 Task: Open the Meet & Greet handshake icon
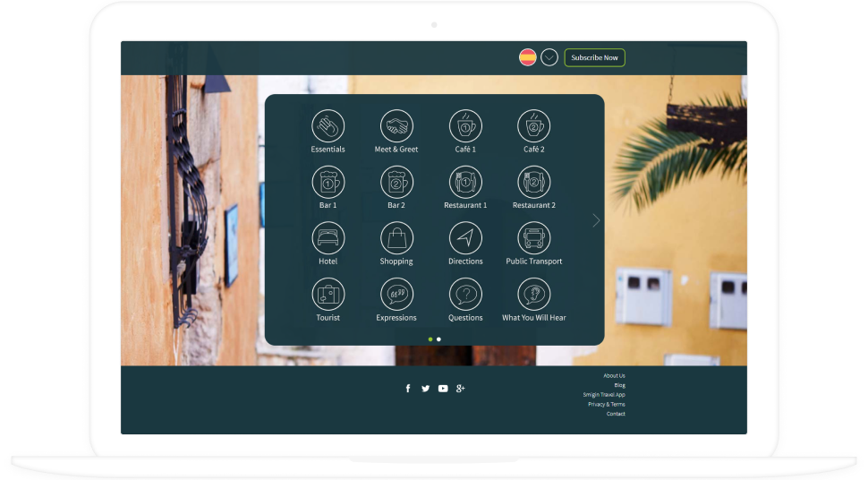point(396,125)
